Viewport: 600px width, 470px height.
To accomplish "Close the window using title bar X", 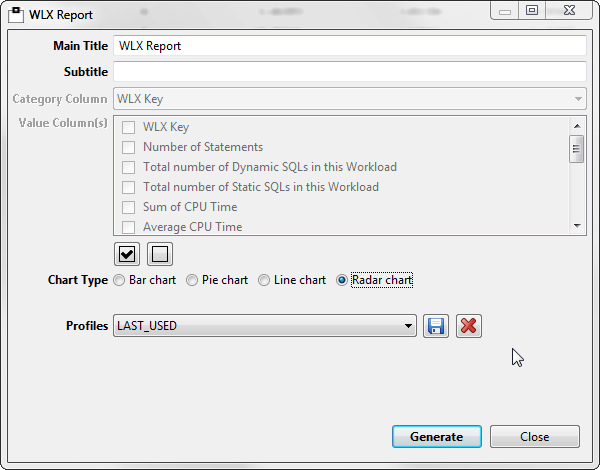I will [567, 10].
